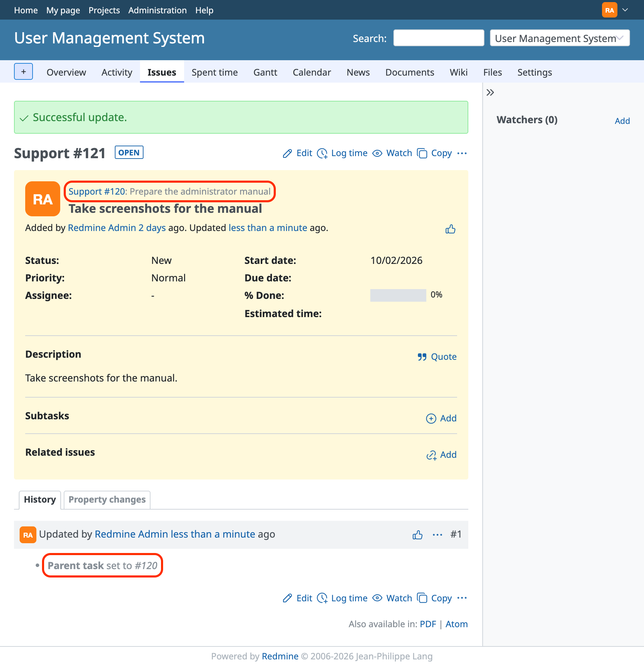Open the Files tab

[492, 72]
